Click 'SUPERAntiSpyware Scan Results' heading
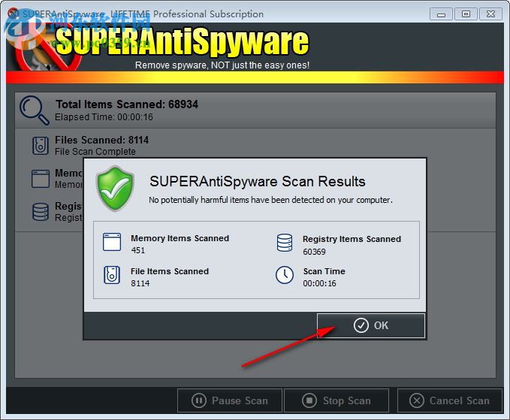Viewport: 510px width, 420px height. point(258,182)
